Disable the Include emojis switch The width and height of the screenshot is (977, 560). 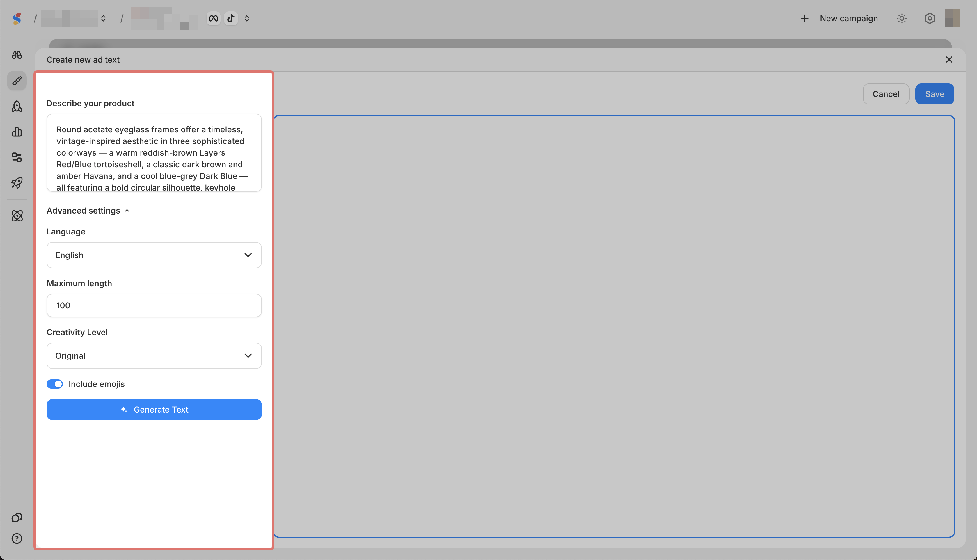(x=55, y=384)
